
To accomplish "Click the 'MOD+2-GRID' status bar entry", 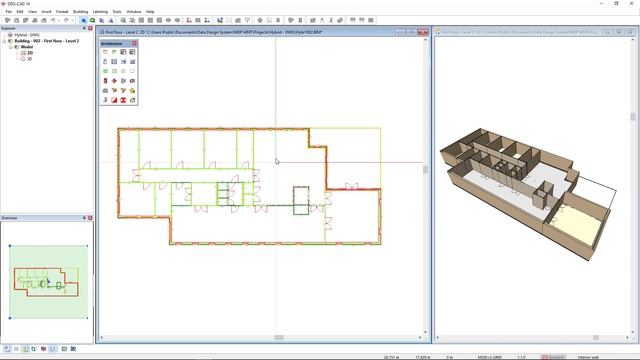I will coord(490,357).
